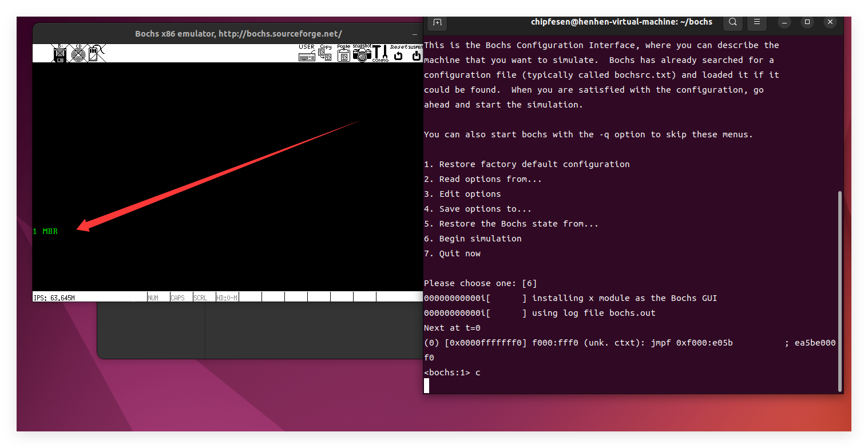Image resolution: width=868 pixels, height=448 pixels.
Task: Click '7. Quit now' line in terminal
Action: click(452, 253)
